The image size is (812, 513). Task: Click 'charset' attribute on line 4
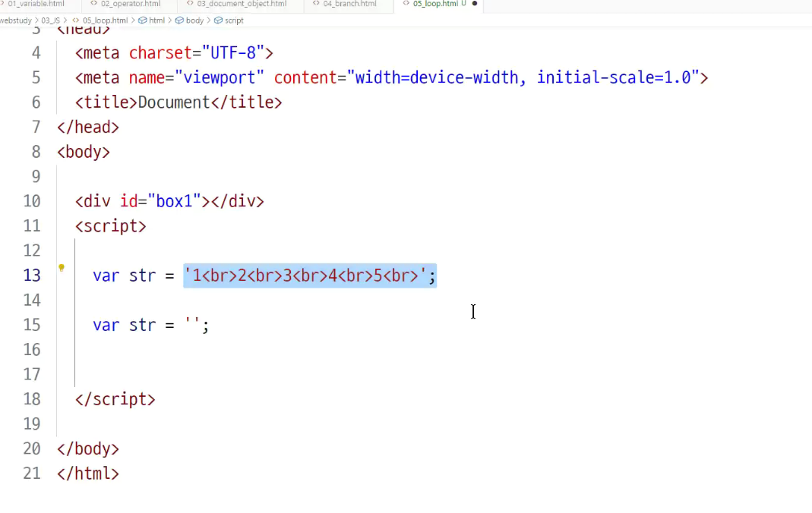pyautogui.click(x=160, y=53)
